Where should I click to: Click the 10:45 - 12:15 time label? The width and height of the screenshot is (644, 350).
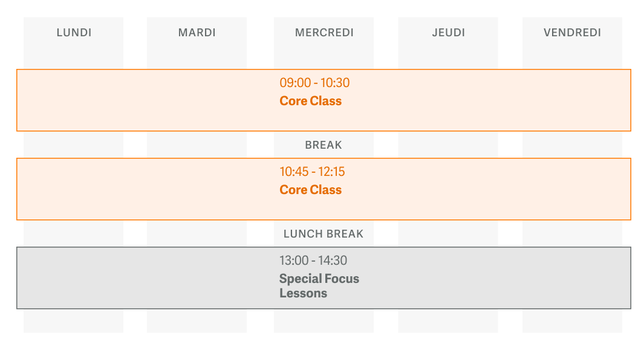pyautogui.click(x=312, y=171)
